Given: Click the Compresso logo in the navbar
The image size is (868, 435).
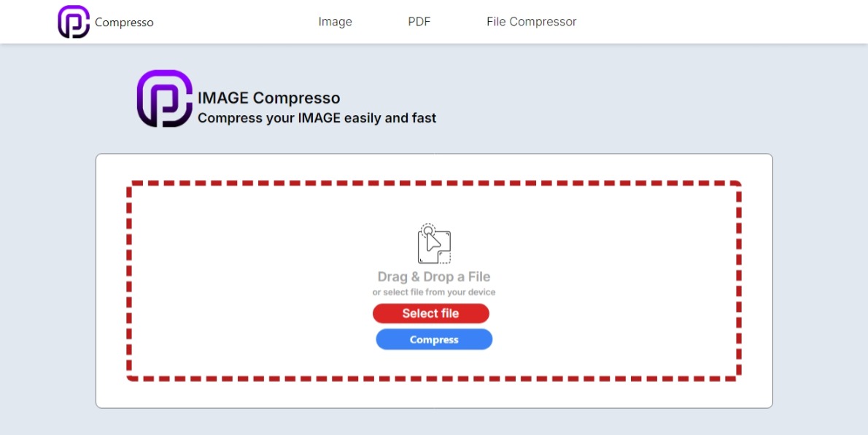Looking at the screenshot, I should (73, 22).
